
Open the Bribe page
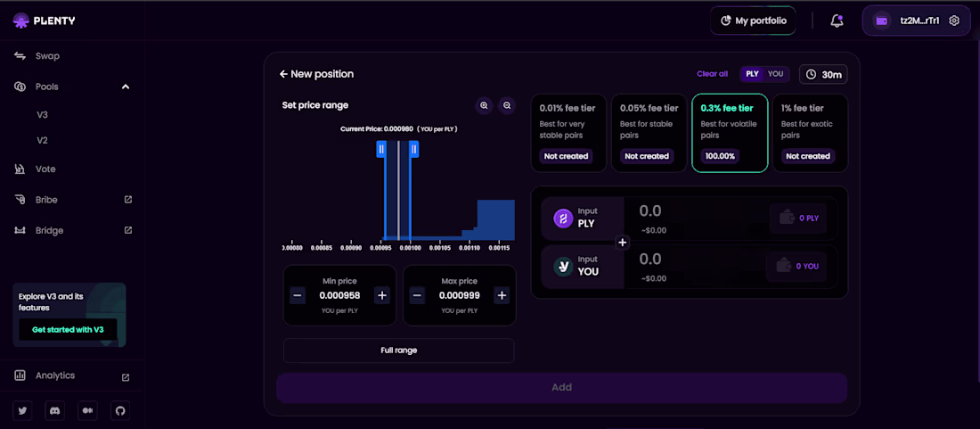coord(46,200)
